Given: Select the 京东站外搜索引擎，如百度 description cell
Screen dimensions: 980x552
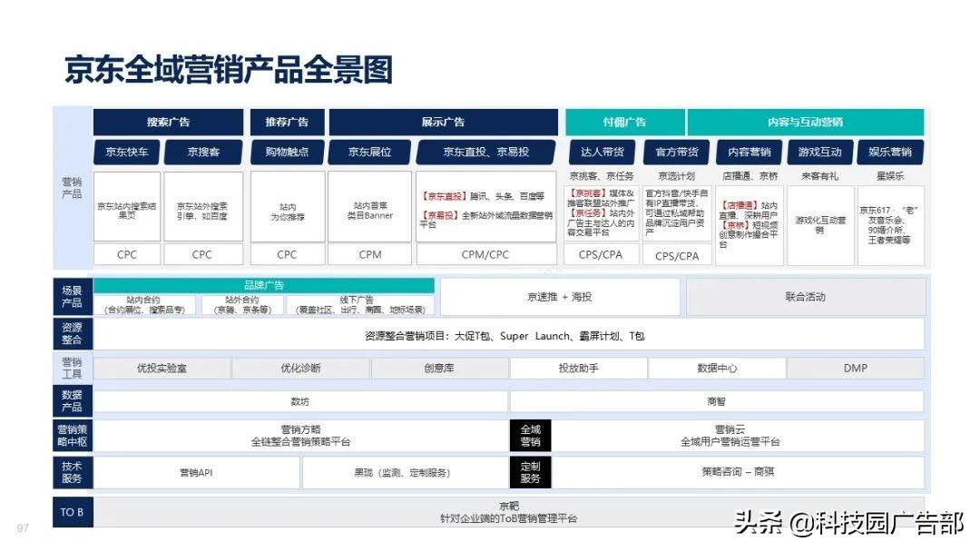Looking at the screenshot, I should [203, 207].
